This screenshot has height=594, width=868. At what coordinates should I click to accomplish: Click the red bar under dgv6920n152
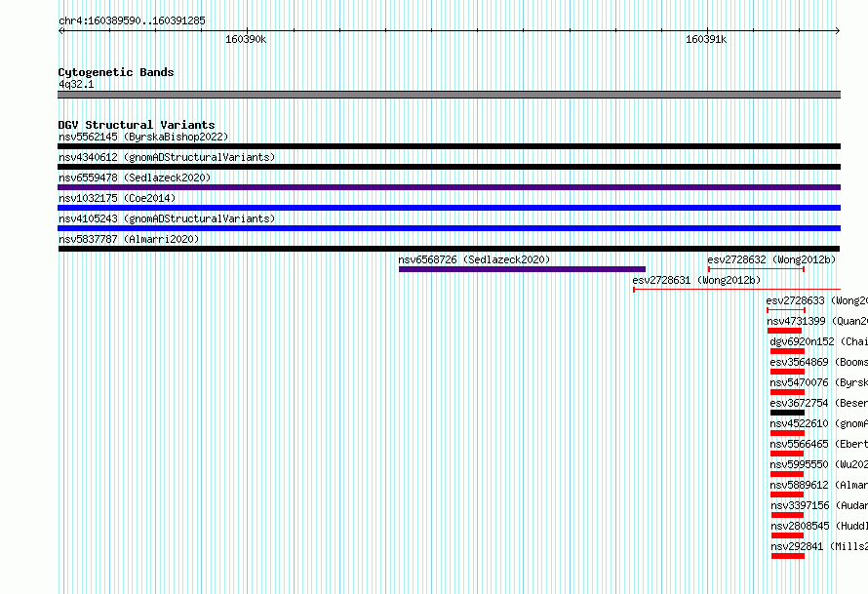click(787, 351)
